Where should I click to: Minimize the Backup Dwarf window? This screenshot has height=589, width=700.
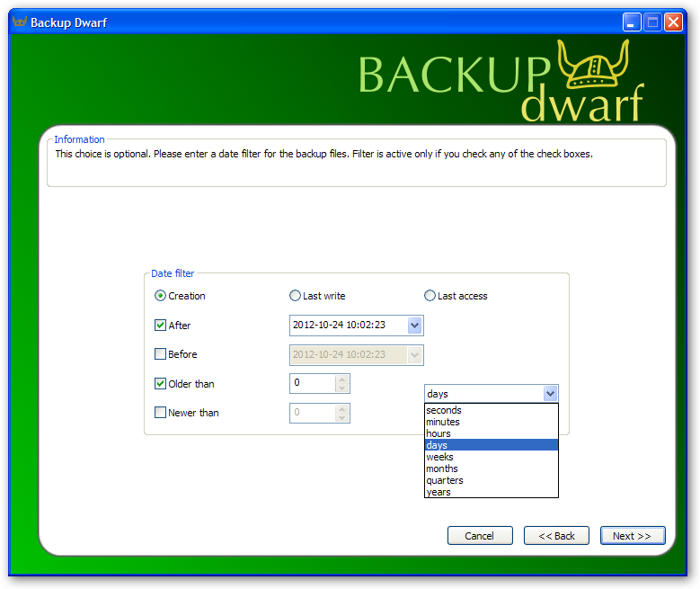(632, 22)
